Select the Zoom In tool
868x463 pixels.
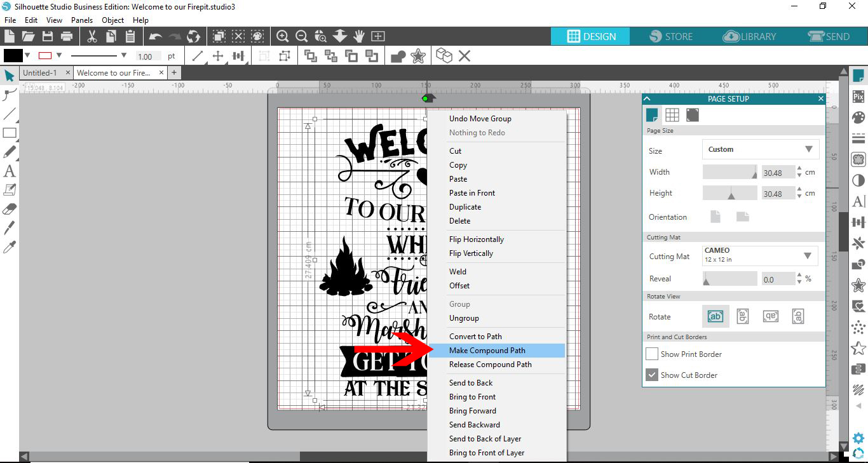point(282,36)
